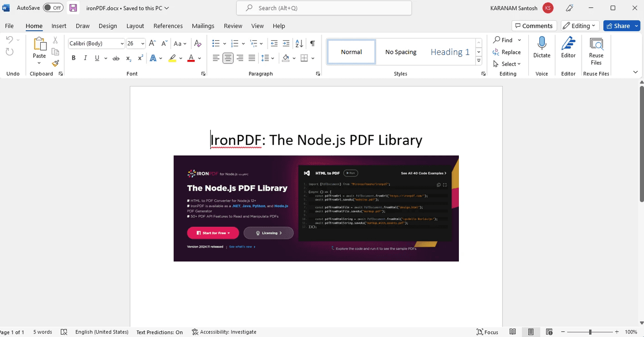Screen dimensions: 644x337
Task: Switch to the Layout tab
Action: pos(135,26)
